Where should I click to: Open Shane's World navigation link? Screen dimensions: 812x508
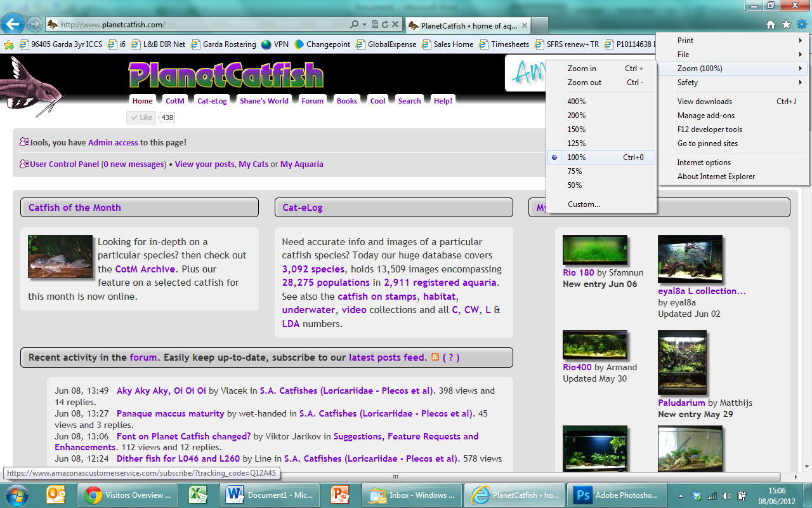[x=264, y=101]
